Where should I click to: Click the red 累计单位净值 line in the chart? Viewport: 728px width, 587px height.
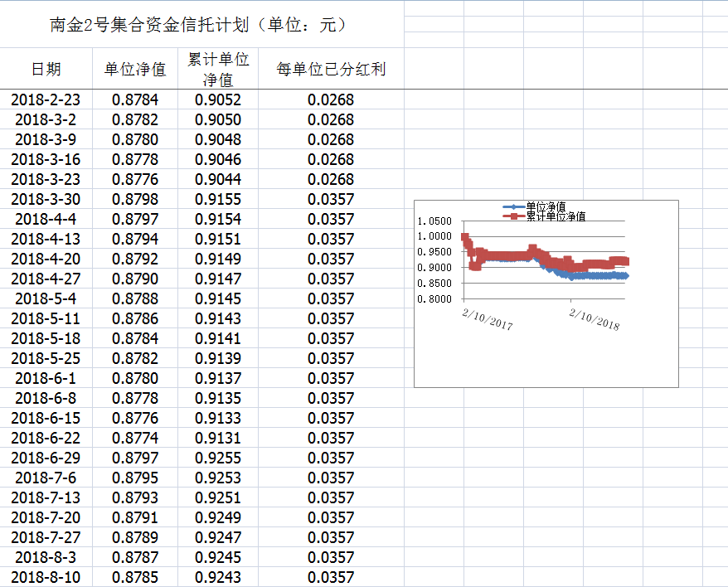click(506, 256)
